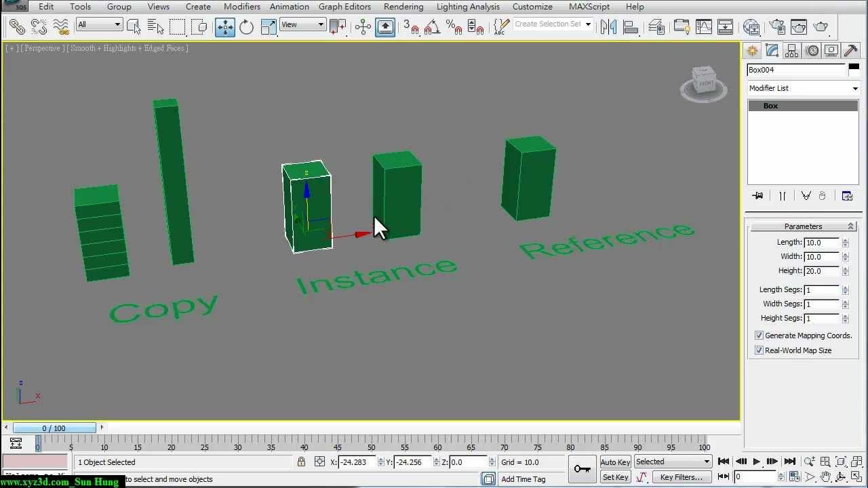The width and height of the screenshot is (868, 488).
Task: Toggle Percent Snap button
Action: (x=454, y=27)
